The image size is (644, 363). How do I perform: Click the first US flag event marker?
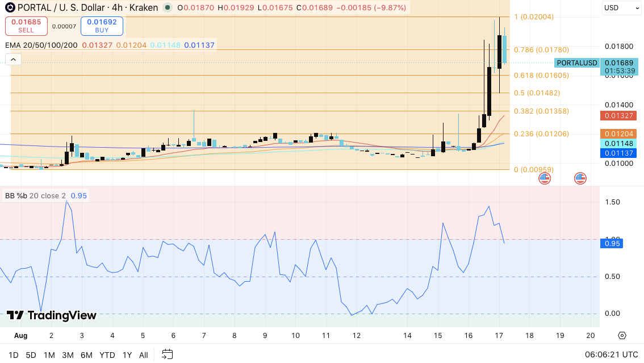tap(545, 178)
